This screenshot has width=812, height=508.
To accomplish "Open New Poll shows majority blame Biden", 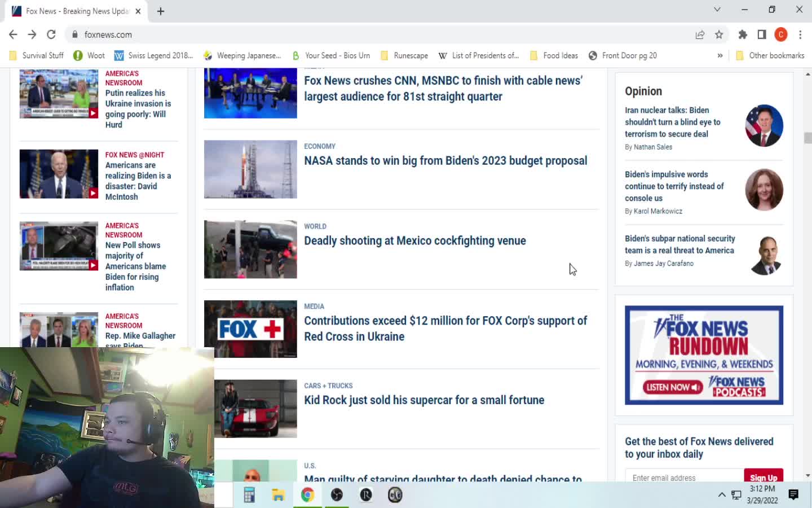I will click(136, 266).
